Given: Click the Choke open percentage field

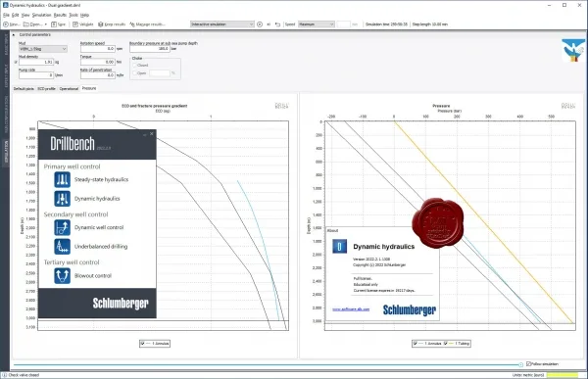Looking at the screenshot, I should (x=160, y=73).
